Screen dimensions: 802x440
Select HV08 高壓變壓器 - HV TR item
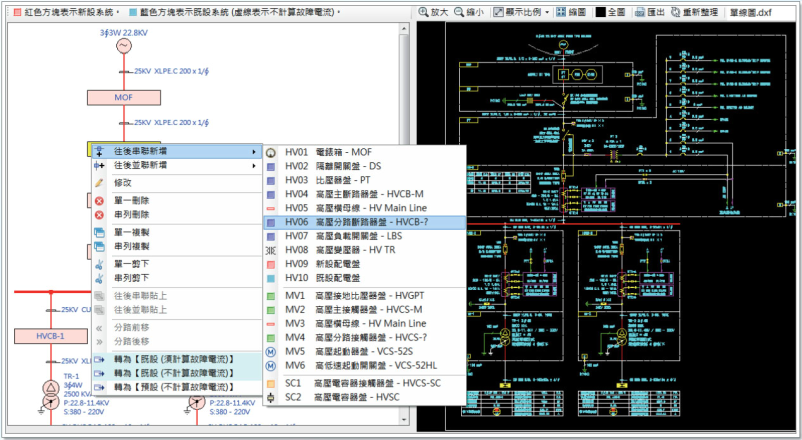click(365, 250)
